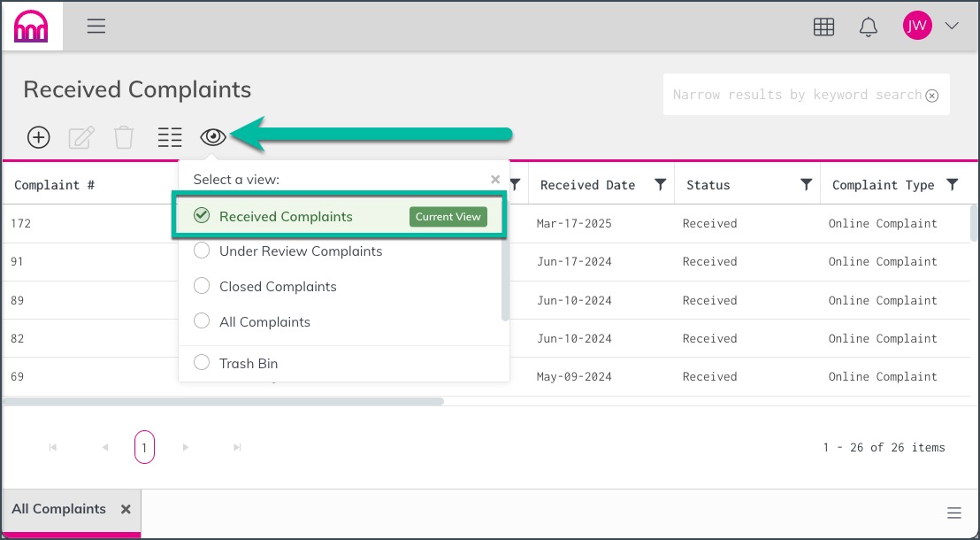The height and width of the screenshot is (540, 980).
Task: Open the notifications bell
Action: [869, 27]
